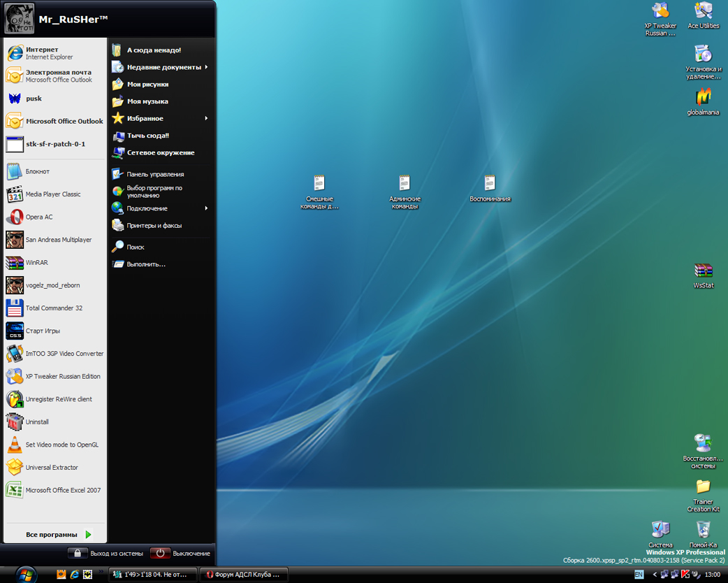Start San Andreas Multiplayer
The height and width of the screenshot is (583, 728).
pyautogui.click(x=54, y=240)
